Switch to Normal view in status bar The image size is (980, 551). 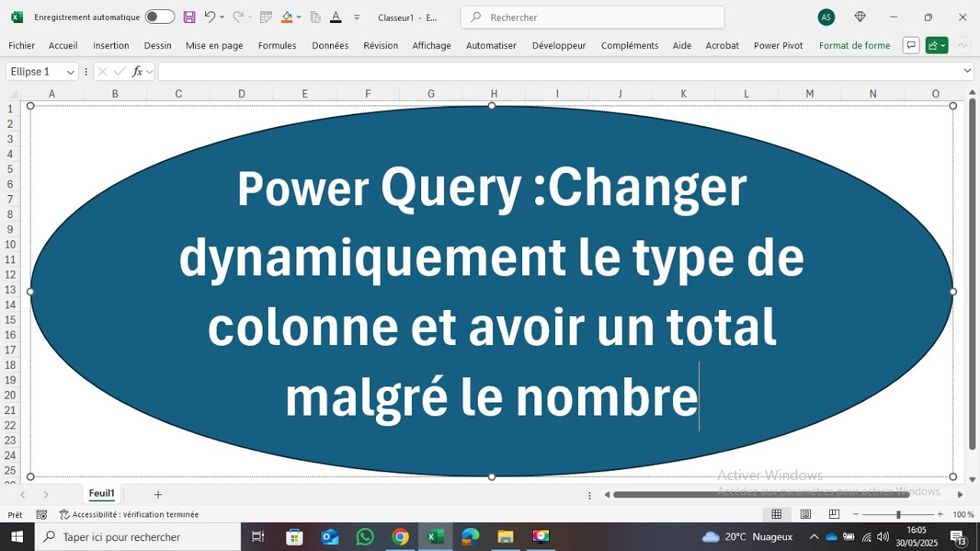click(776, 514)
